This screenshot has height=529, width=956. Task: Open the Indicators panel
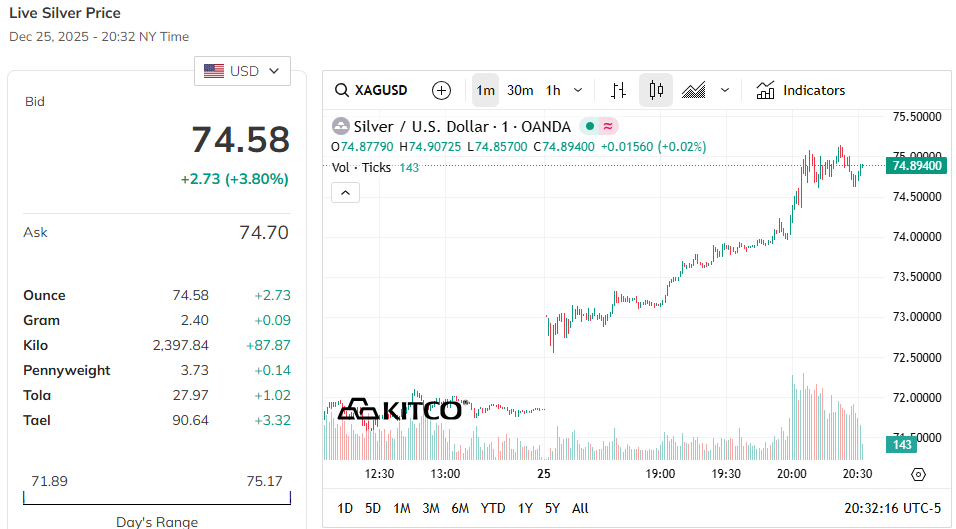tap(800, 90)
